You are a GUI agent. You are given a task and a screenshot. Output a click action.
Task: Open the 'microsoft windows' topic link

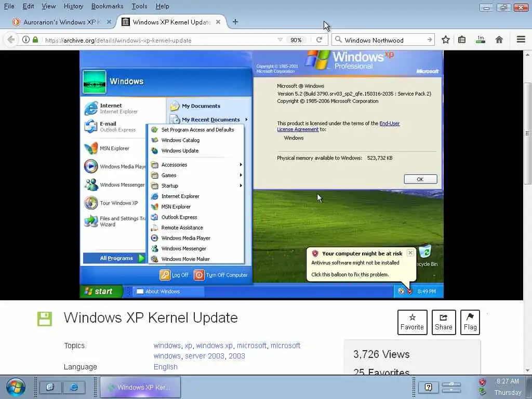(227, 351)
